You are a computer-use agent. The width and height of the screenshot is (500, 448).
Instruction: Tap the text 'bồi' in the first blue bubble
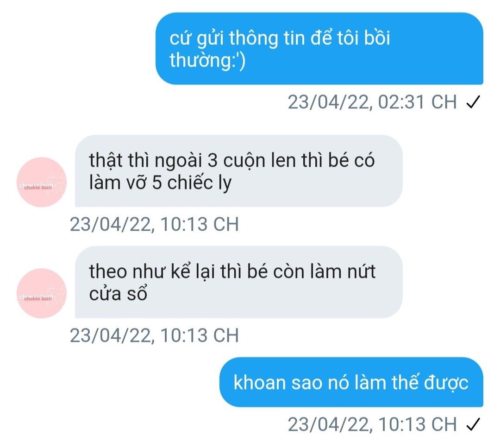click(377, 38)
